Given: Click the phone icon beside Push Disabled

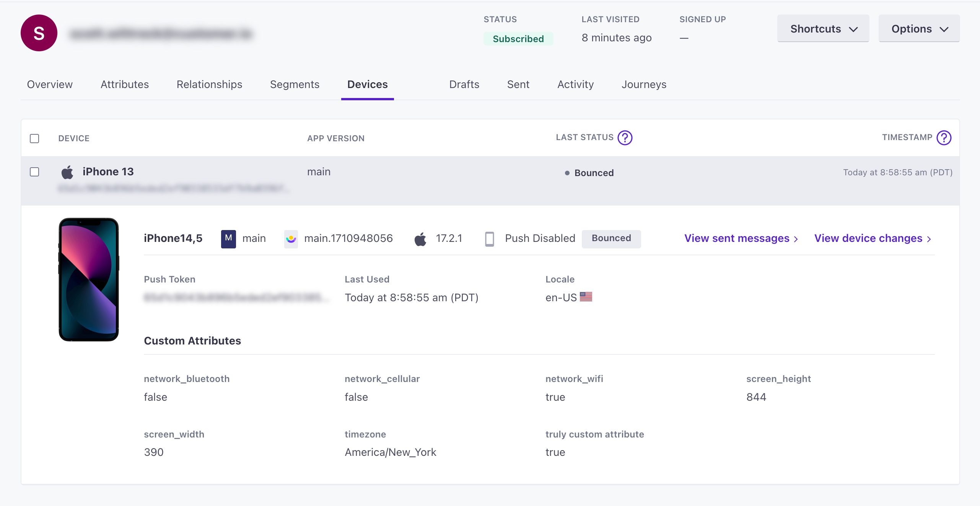Looking at the screenshot, I should coord(489,239).
